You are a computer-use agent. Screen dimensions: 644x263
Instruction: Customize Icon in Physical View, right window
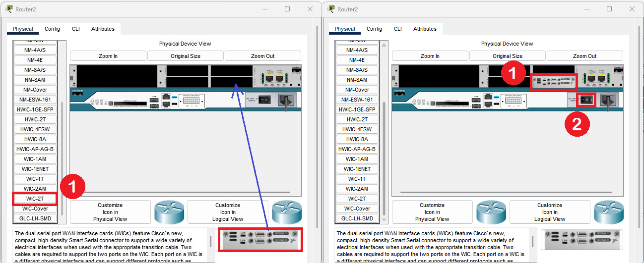(x=432, y=212)
